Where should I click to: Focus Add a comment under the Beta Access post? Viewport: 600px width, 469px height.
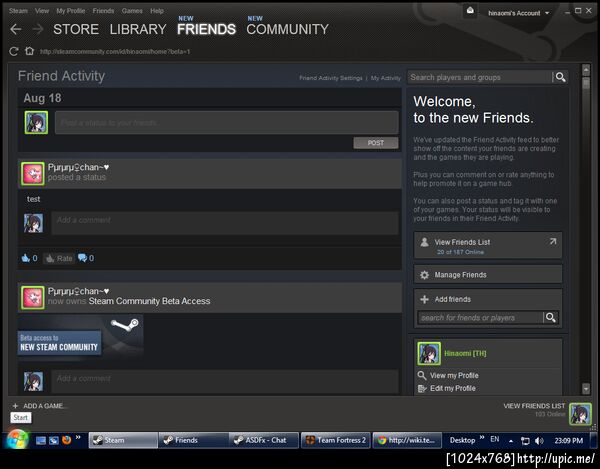pos(225,381)
